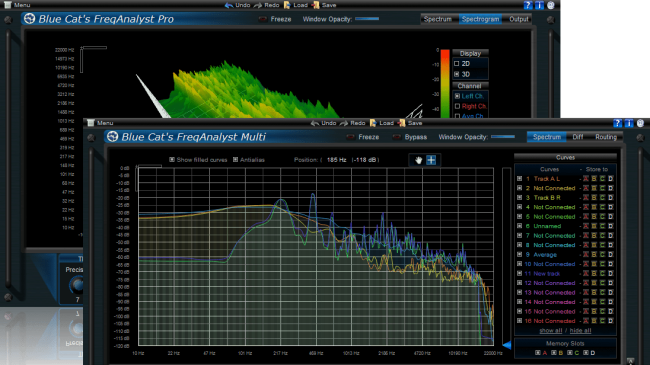Toggle visibility of curve 6 Unnamed

519,226
